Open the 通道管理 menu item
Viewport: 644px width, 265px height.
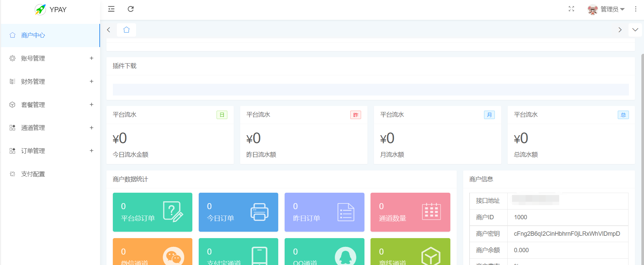coord(50,128)
